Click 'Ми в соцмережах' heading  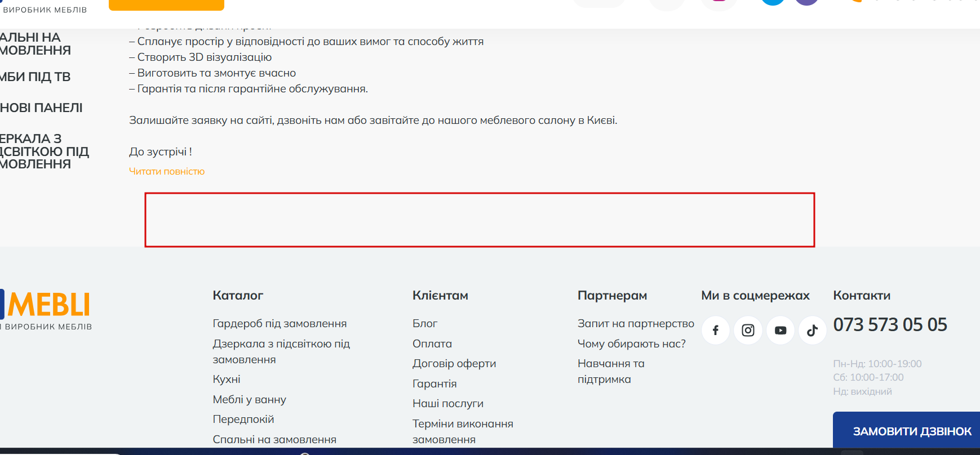coord(755,296)
